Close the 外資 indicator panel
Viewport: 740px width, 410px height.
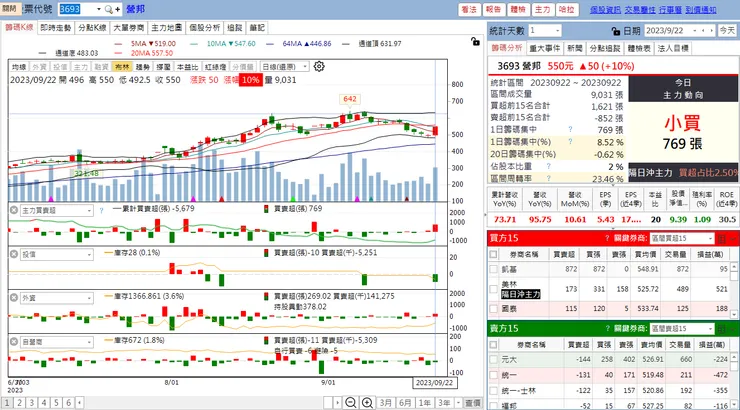pos(14,298)
